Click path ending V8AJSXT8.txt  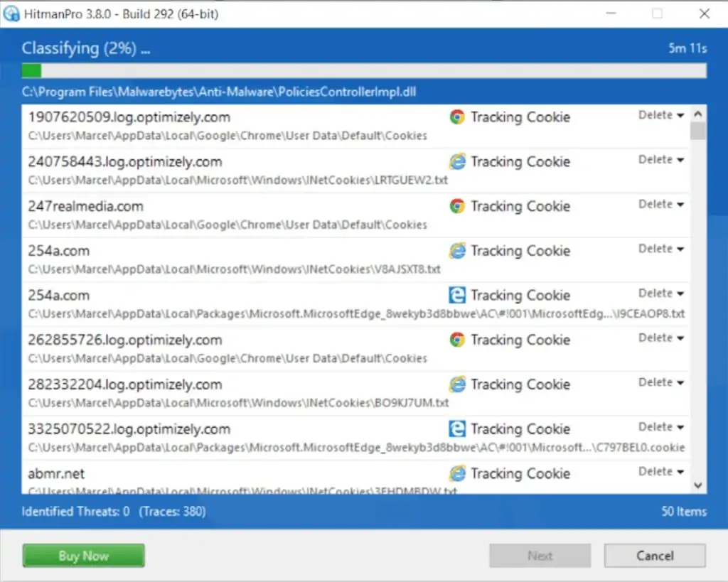pyautogui.click(x=234, y=269)
